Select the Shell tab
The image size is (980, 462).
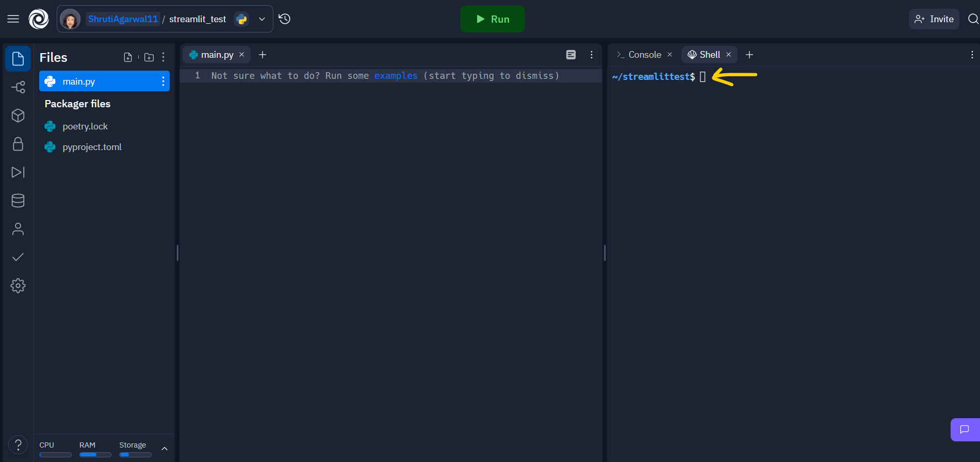click(709, 55)
